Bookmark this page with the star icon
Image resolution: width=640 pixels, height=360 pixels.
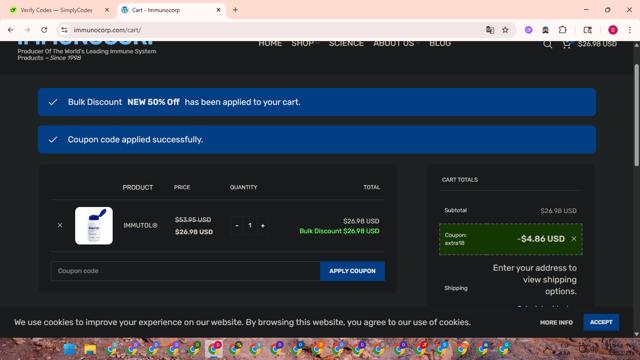(x=505, y=30)
